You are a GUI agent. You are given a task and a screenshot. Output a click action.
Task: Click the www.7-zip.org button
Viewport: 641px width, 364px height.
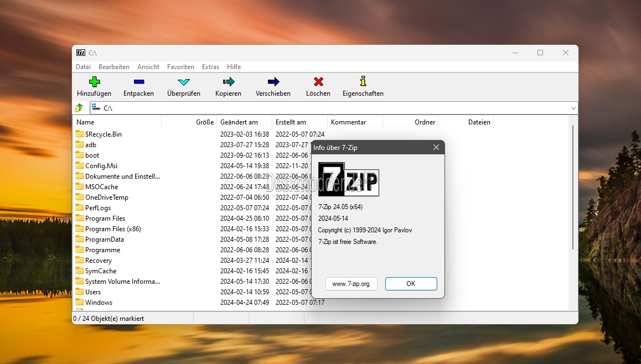click(x=351, y=284)
